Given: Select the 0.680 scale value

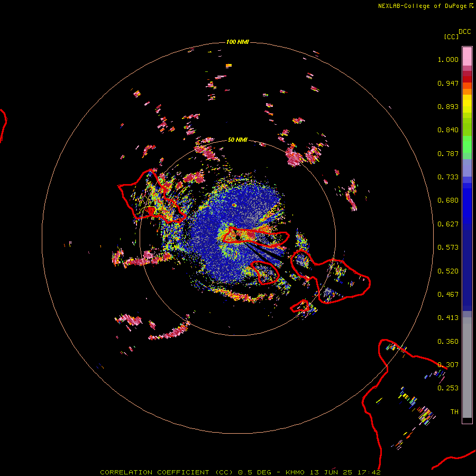Looking at the screenshot, I should 448,200.
